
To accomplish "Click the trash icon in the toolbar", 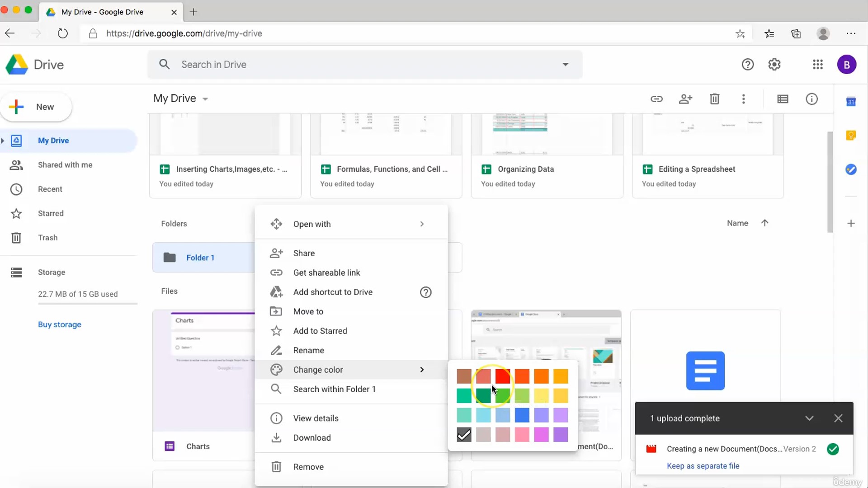I will point(714,99).
